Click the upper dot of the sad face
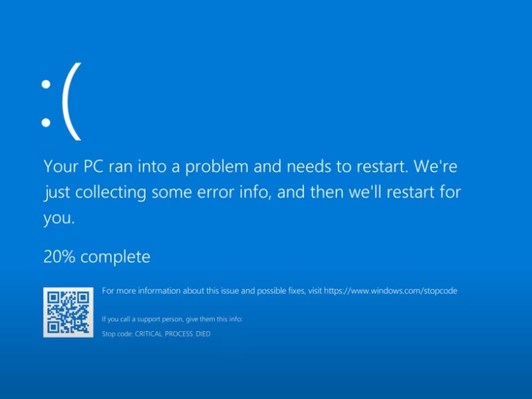Viewport: 532px width, 399px height. (46, 84)
